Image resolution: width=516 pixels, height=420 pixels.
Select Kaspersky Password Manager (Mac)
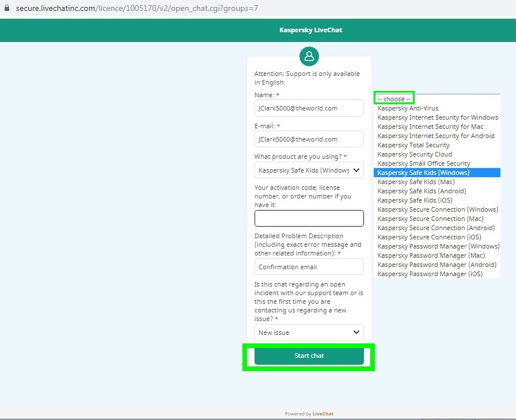pos(437,255)
